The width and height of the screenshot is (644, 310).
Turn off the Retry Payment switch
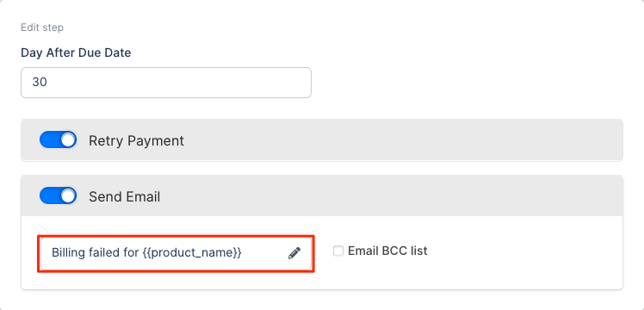point(58,140)
